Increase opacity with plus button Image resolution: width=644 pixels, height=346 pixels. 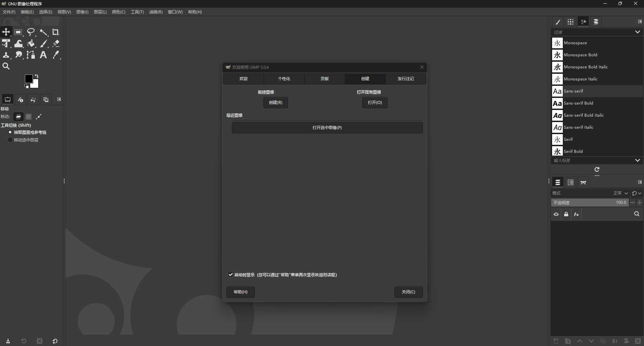[x=640, y=203]
